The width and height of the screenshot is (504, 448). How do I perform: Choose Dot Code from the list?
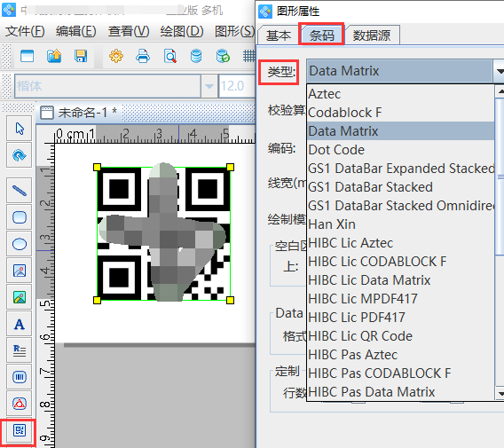pos(400,150)
